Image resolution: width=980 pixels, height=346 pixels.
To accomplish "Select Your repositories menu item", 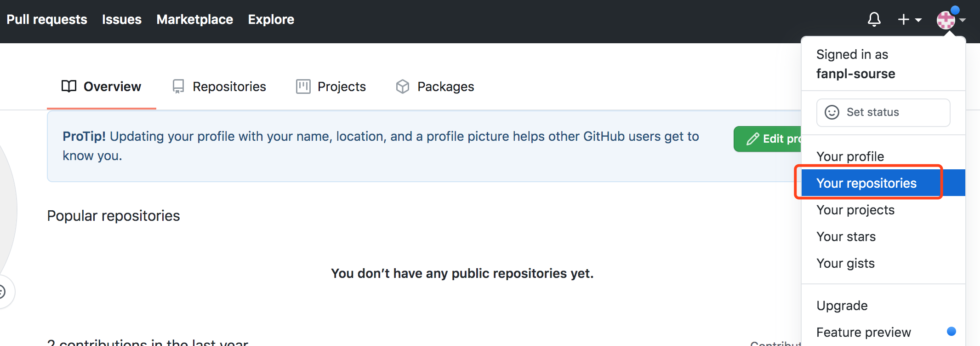I will (866, 183).
